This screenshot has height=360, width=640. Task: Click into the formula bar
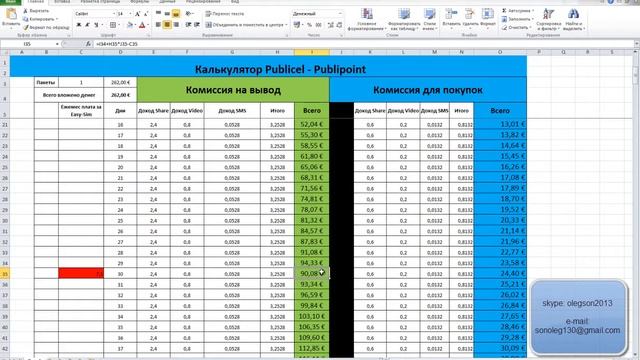363,44
